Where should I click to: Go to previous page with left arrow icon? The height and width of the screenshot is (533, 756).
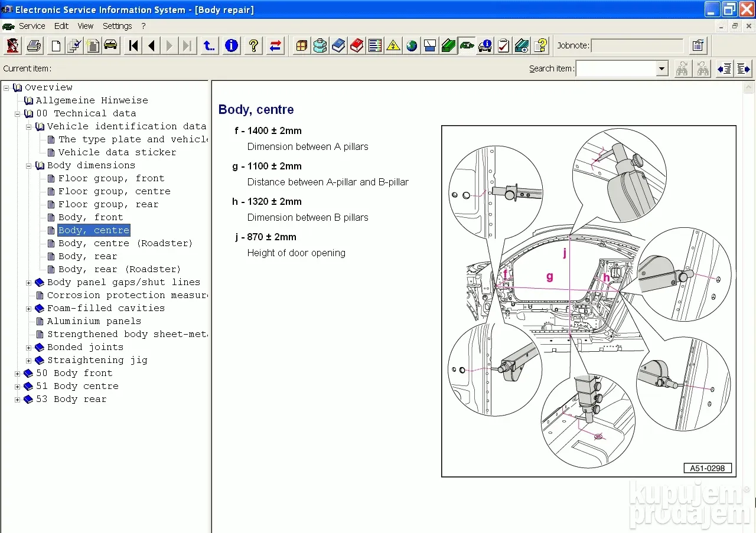click(x=152, y=45)
